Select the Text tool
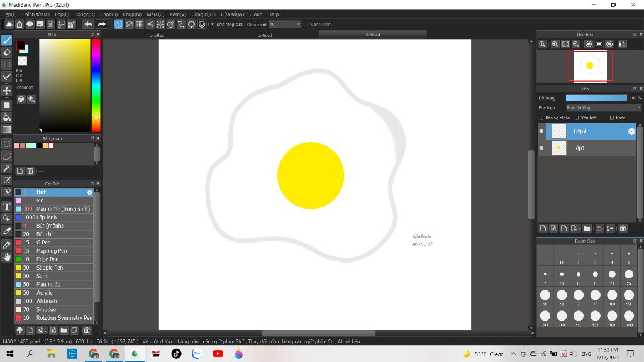 6,206
